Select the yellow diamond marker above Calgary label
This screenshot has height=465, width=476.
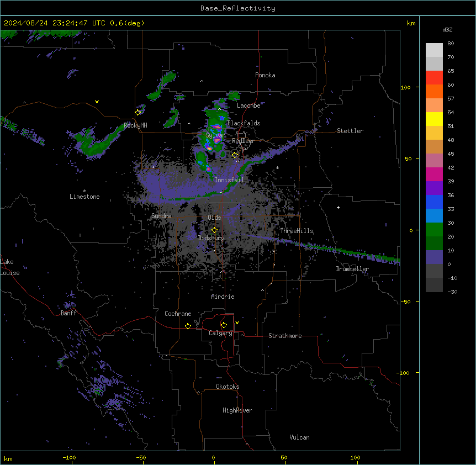224,325
